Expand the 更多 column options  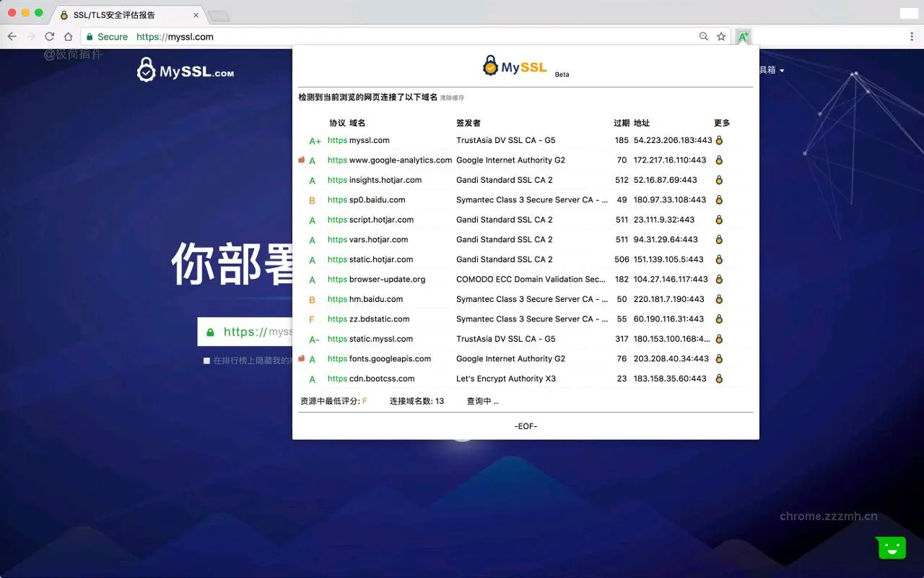click(x=721, y=123)
